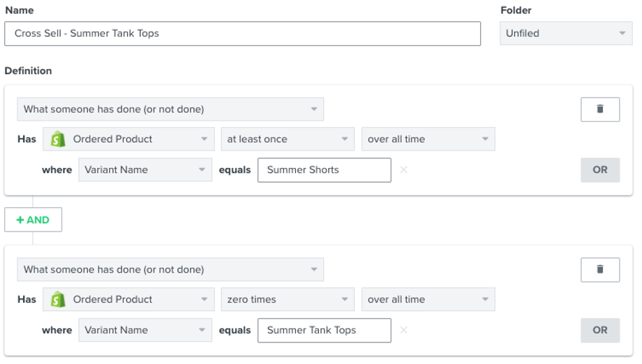The width and height of the screenshot is (642, 364).
Task: Open first Variant Name property dropdown
Action: [144, 170]
